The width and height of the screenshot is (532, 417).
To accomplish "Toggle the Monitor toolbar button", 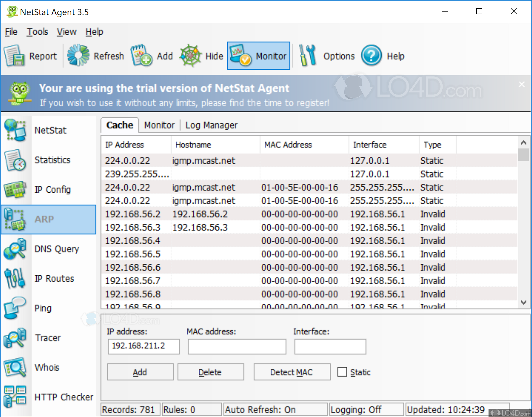I will click(258, 56).
